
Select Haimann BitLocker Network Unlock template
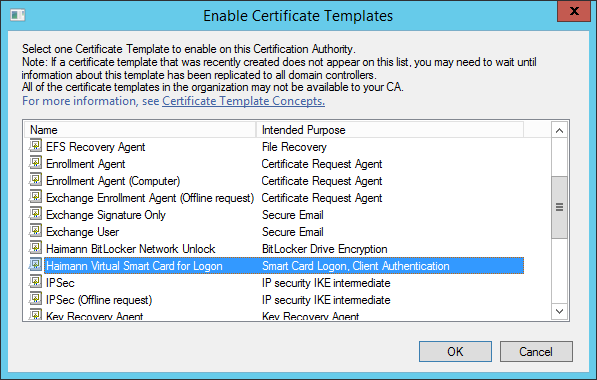[x=131, y=249]
